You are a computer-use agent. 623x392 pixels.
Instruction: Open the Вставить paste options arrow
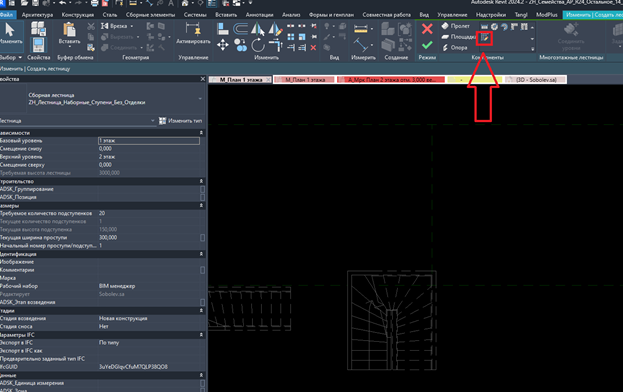70,47
